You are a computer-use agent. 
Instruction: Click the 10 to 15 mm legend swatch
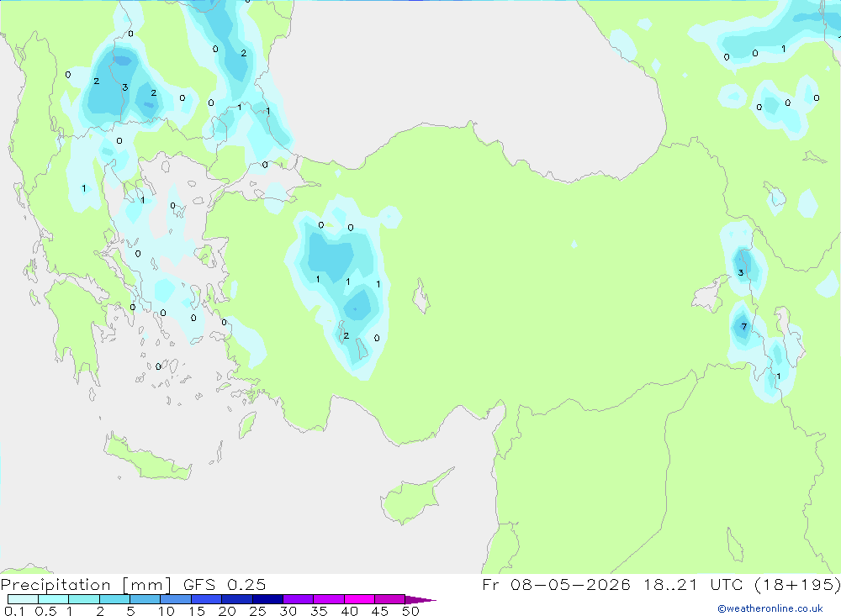(176, 599)
